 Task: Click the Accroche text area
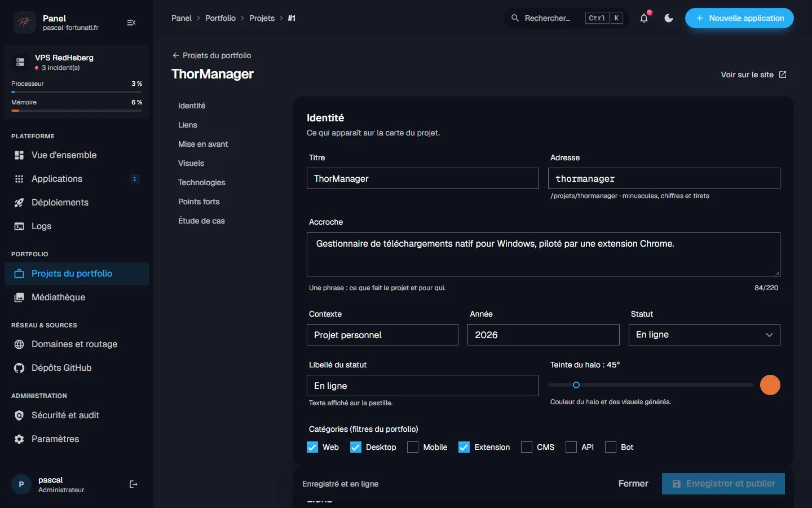click(x=544, y=255)
